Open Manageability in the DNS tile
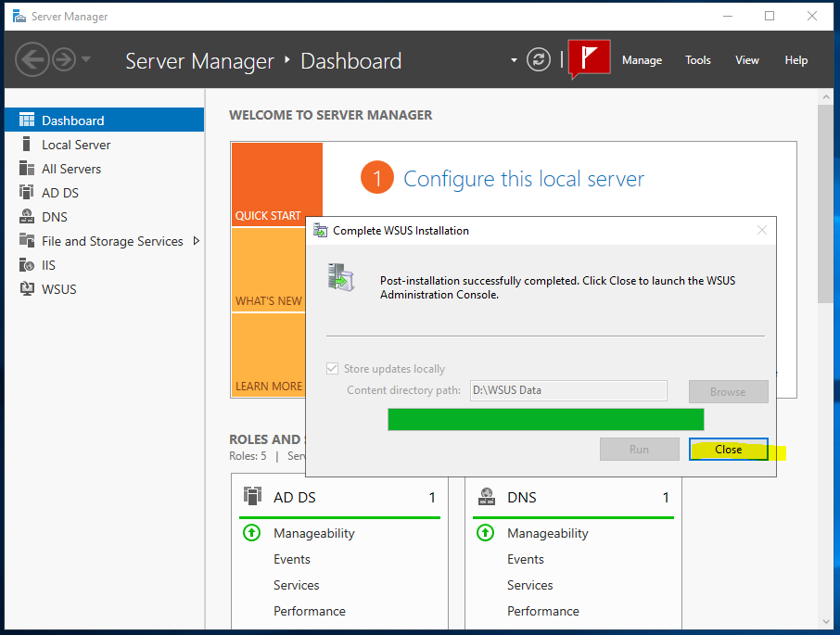 tap(548, 533)
